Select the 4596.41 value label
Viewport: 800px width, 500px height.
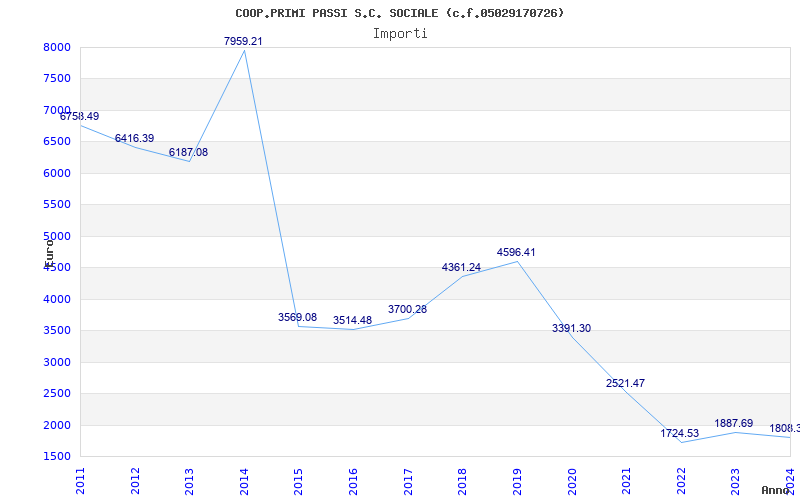[x=516, y=252]
